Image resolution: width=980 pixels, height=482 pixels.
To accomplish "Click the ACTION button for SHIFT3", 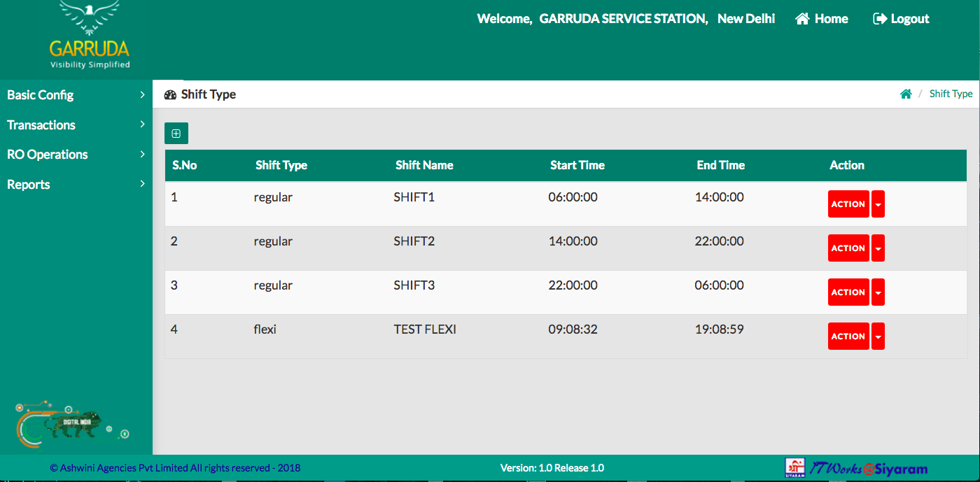I will (848, 292).
